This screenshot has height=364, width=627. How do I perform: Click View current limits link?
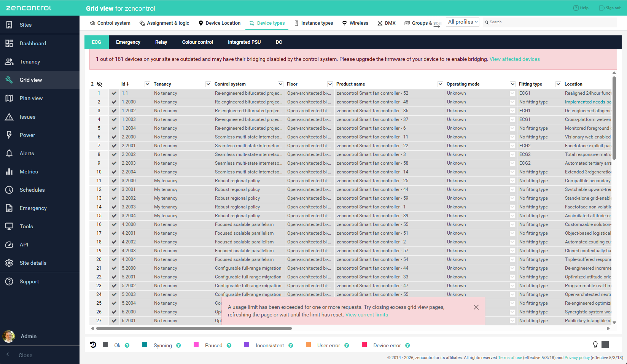point(367,315)
